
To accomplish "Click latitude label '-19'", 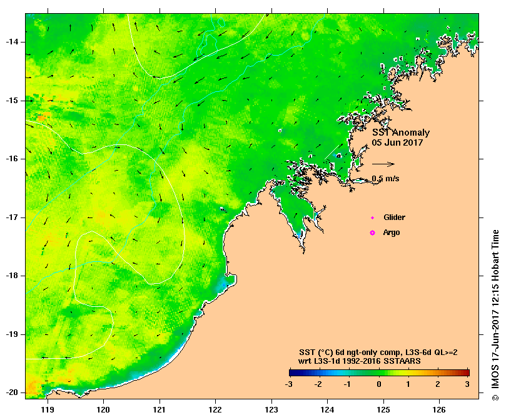I will (12, 334).
